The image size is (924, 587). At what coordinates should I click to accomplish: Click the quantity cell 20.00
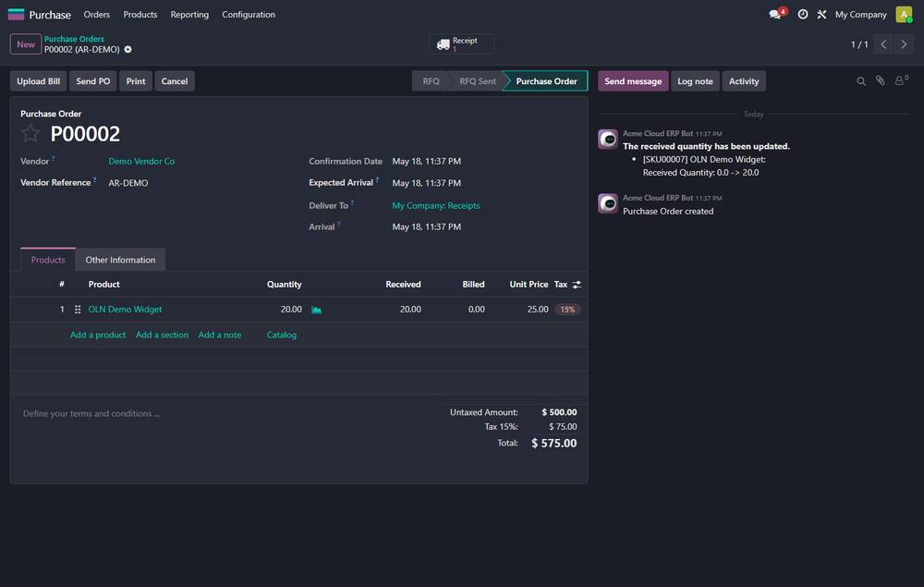[x=291, y=310]
